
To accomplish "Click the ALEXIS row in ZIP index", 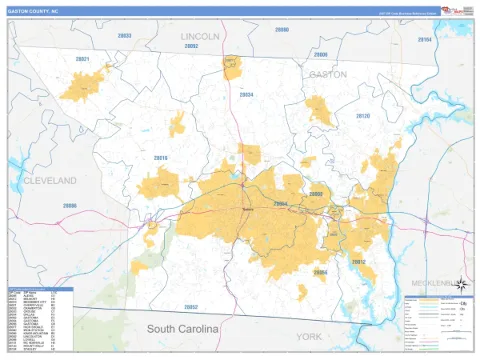I will (32, 296).
